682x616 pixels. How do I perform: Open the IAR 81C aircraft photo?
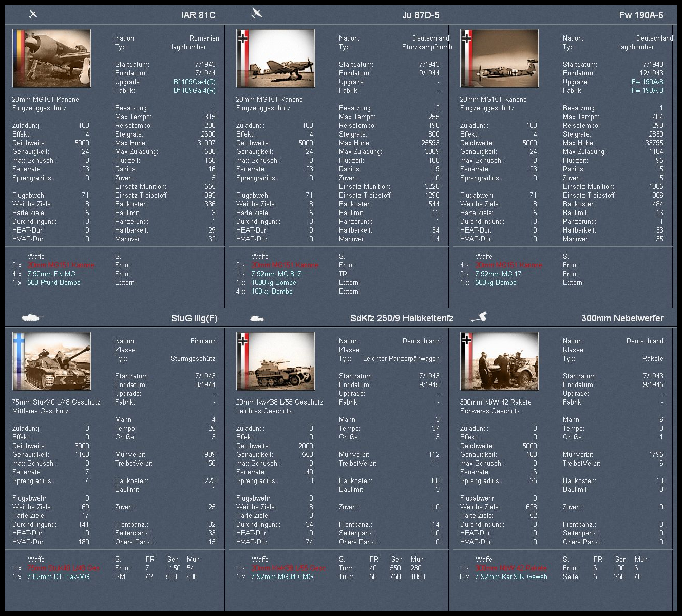coord(51,58)
